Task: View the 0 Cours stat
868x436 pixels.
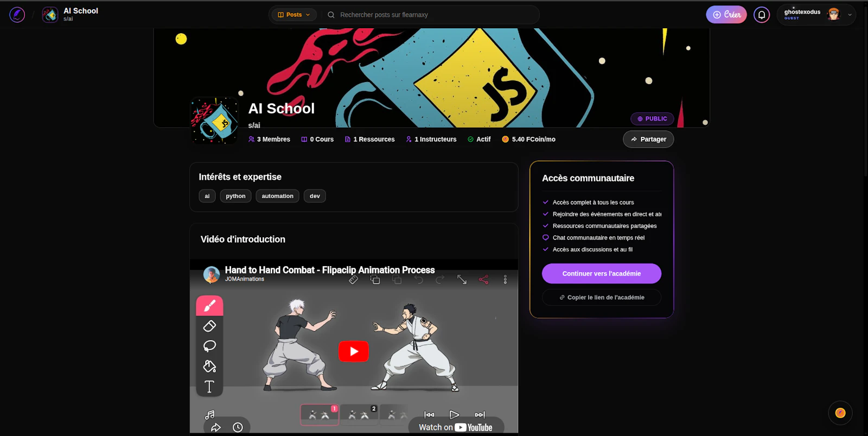Action: click(317, 139)
